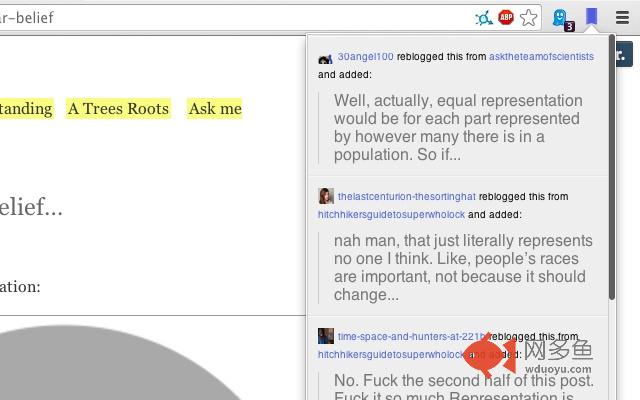Open hitchhikersguidetosuperwholock link under thelastcenturion
The image size is (640, 400).
(x=391, y=214)
